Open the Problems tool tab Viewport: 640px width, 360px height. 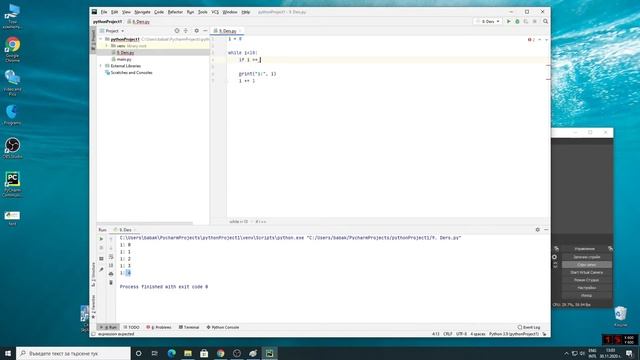(x=159, y=327)
